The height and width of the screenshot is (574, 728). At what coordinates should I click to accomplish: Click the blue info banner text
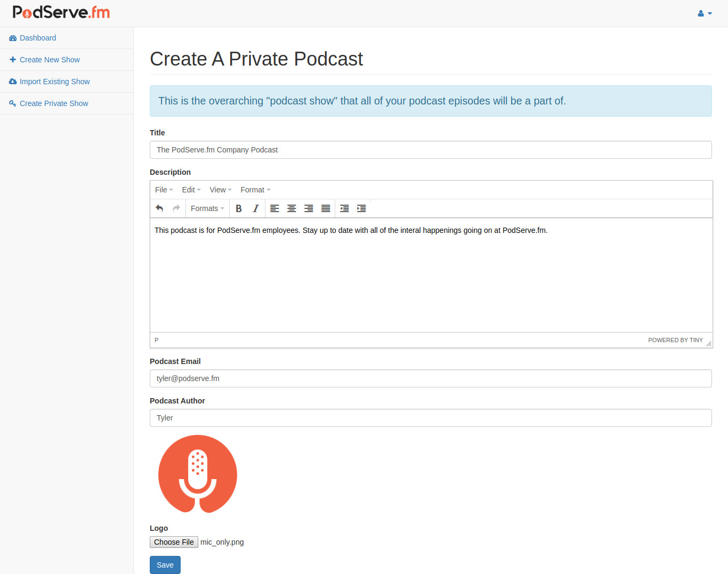click(x=362, y=101)
